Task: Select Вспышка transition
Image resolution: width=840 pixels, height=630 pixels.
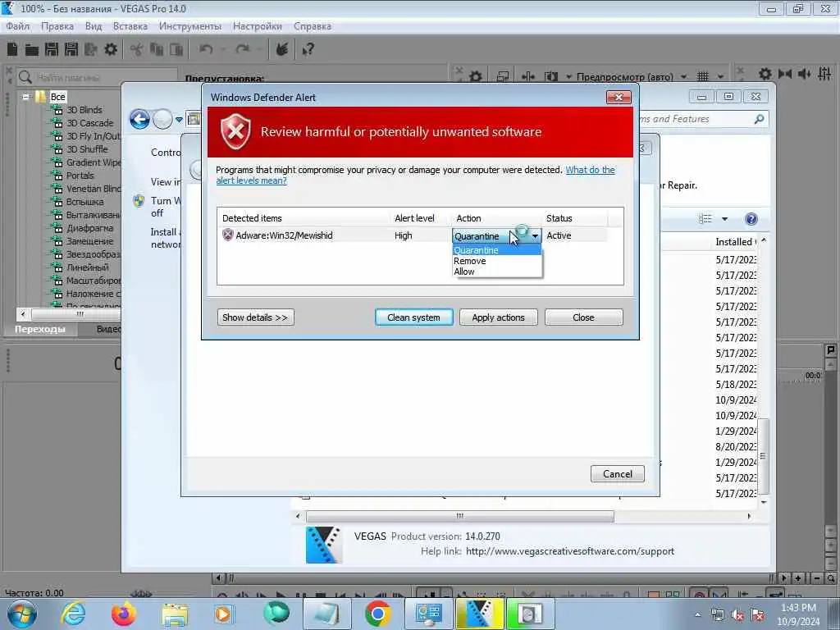Action: click(x=84, y=202)
